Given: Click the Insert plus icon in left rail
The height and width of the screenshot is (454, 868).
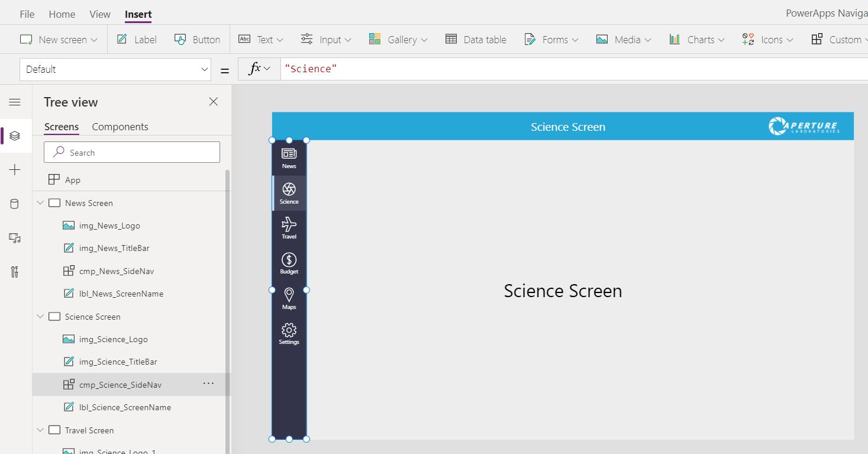Looking at the screenshot, I should [15, 170].
